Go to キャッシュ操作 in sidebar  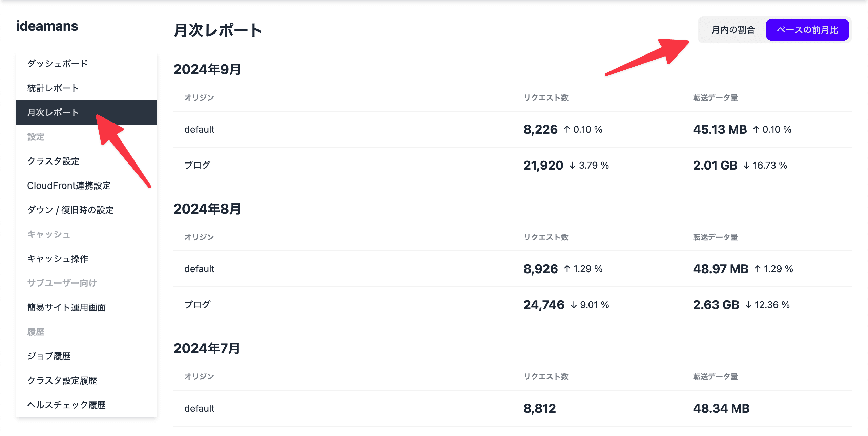click(x=58, y=259)
